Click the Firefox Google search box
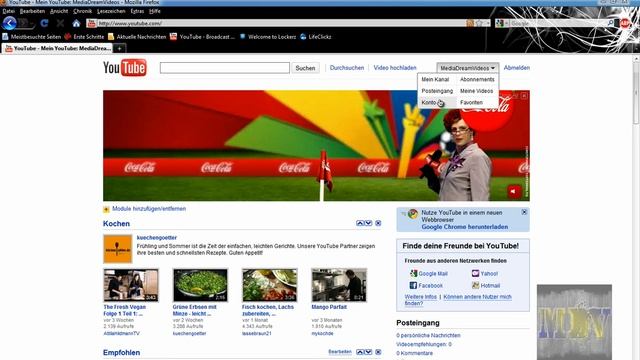Screen dimensions: 640x360 558,23
